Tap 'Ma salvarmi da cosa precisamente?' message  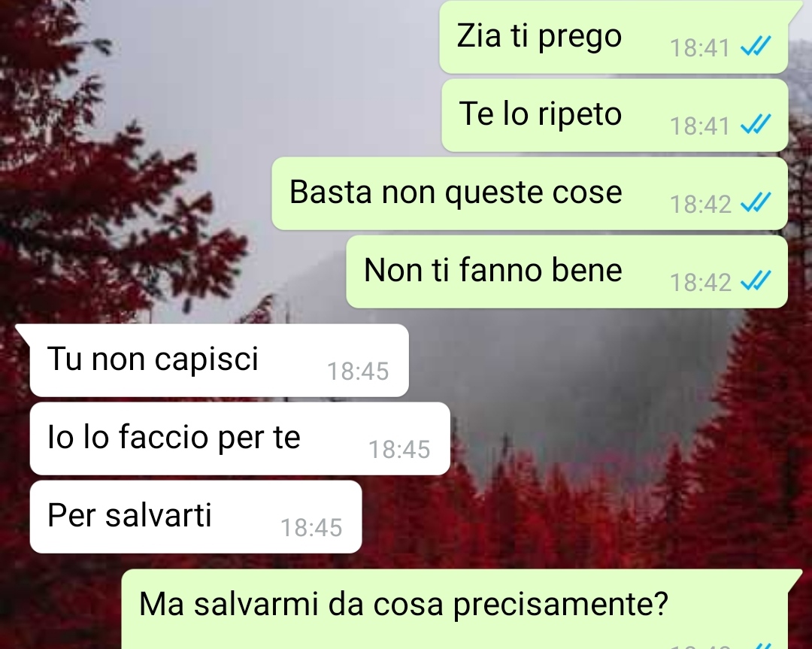455,608
